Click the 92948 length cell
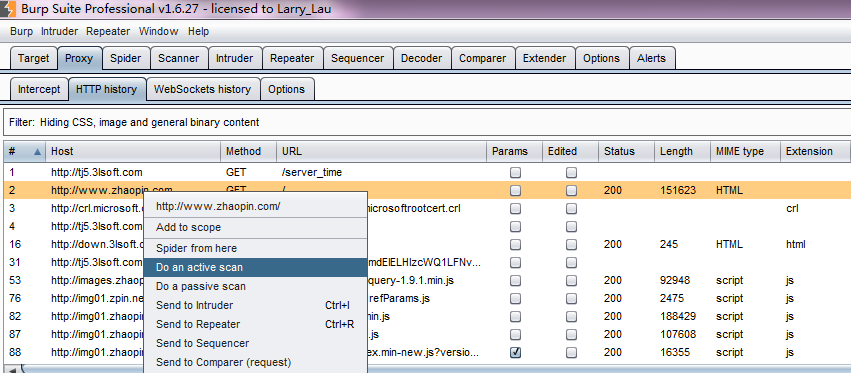The width and height of the screenshot is (851, 373). tap(675, 281)
